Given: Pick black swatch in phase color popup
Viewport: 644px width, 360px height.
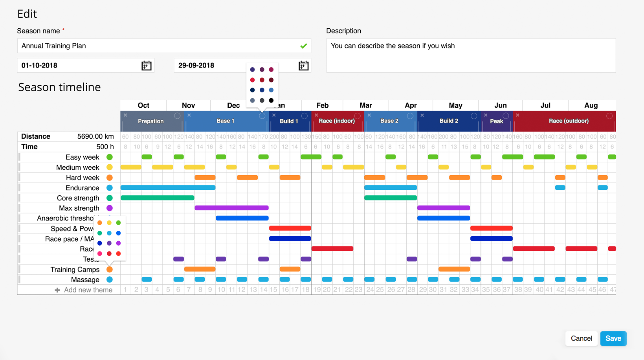Looking at the screenshot, I should 271,101.
